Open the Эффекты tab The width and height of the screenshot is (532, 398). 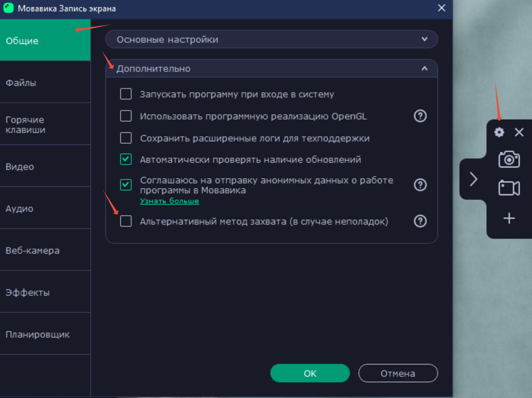tap(45, 292)
